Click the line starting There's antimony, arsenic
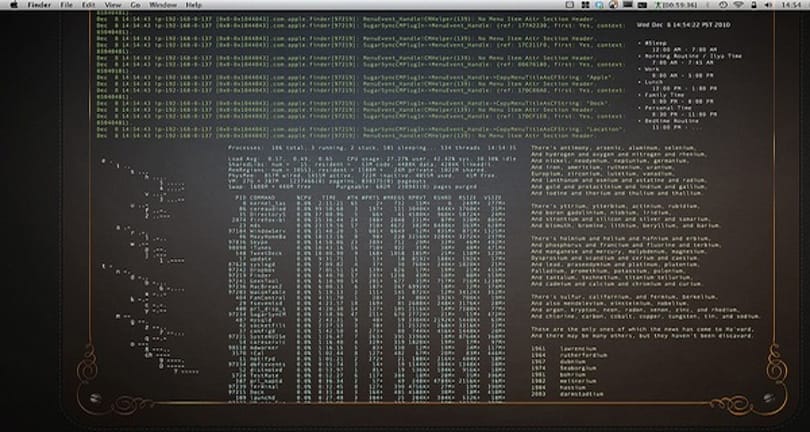The image size is (810, 432). click(x=614, y=148)
